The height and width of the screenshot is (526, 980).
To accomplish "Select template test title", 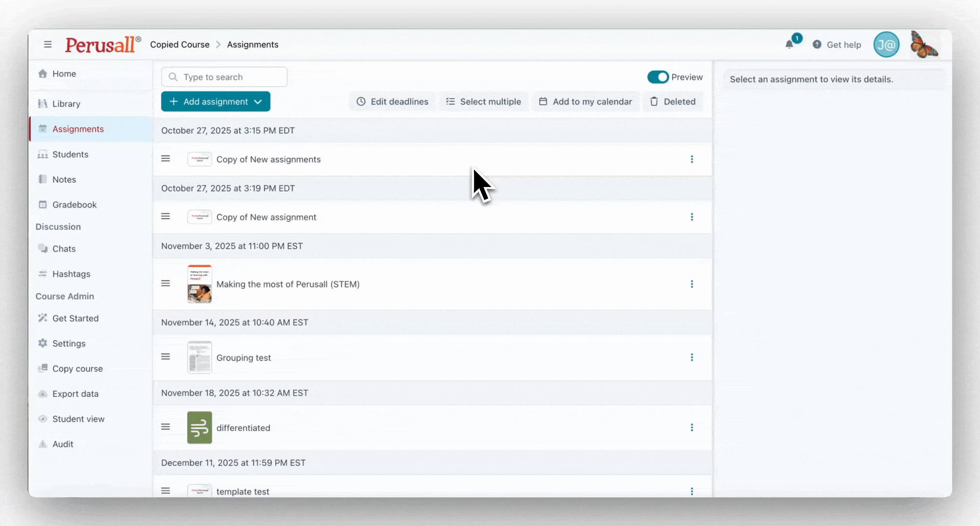I will (243, 491).
